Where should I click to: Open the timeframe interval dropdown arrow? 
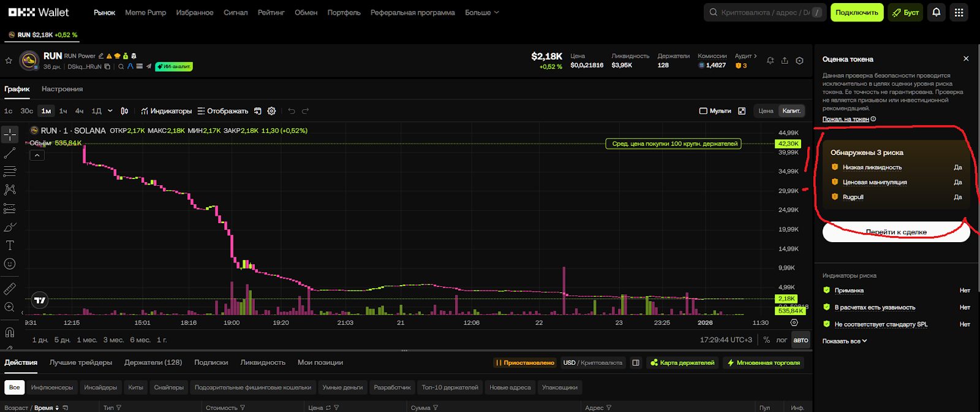click(110, 111)
